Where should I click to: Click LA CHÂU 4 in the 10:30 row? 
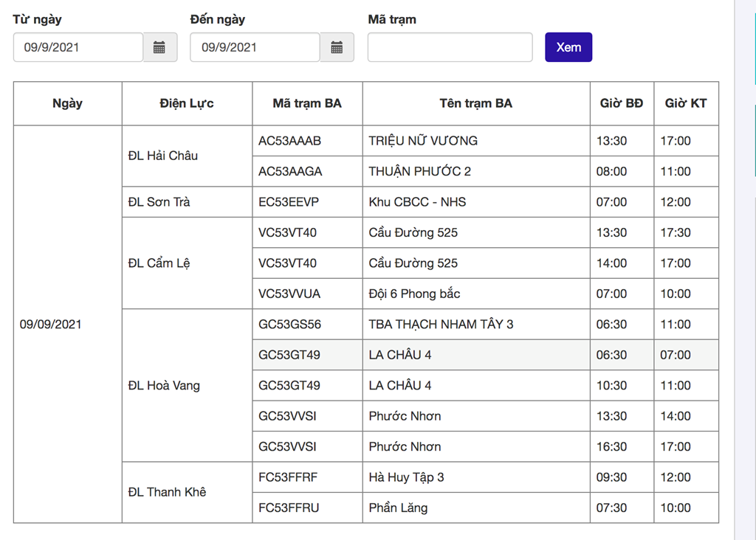point(399,385)
